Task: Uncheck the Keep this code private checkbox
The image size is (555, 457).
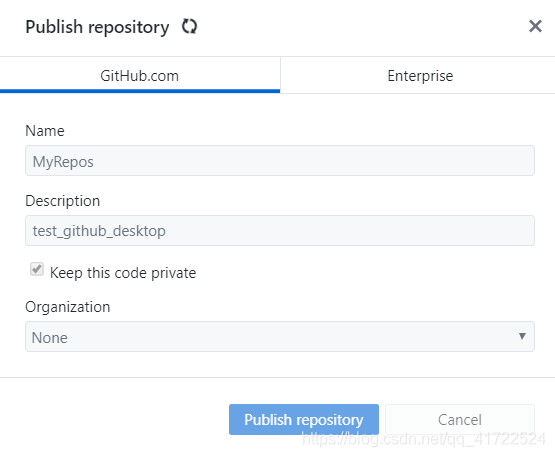Action: point(37,269)
